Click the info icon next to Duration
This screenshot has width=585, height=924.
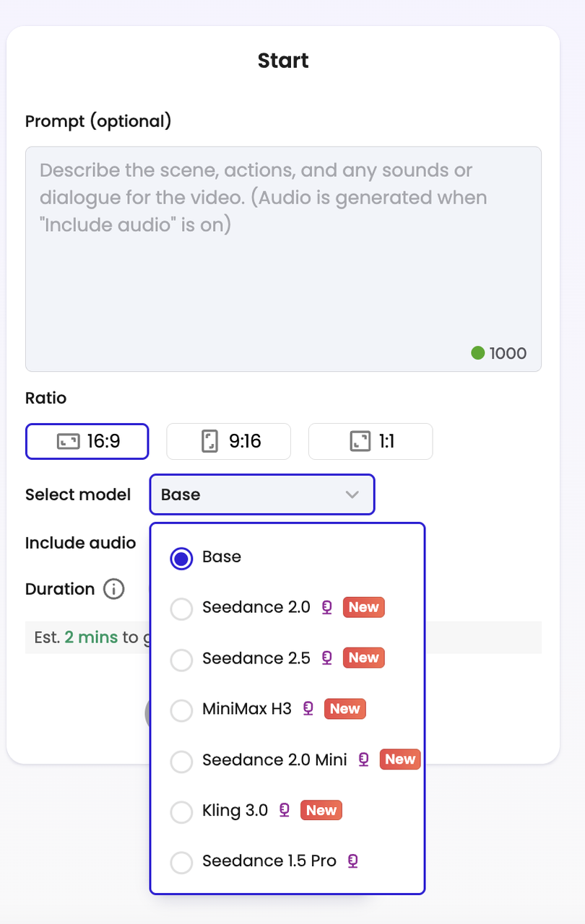coord(113,589)
